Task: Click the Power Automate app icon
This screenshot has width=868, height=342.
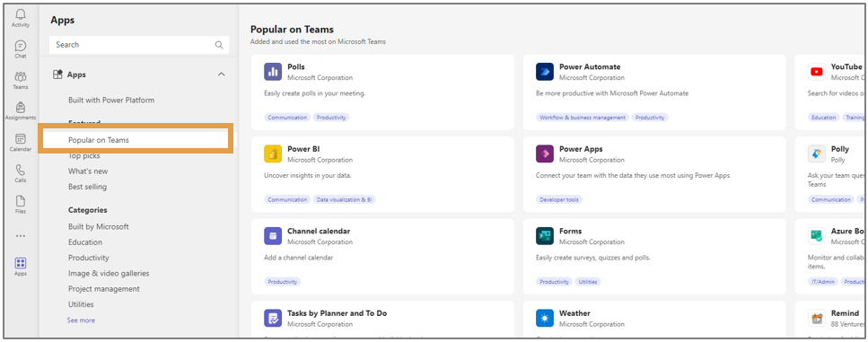Action: tap(545, 72)
